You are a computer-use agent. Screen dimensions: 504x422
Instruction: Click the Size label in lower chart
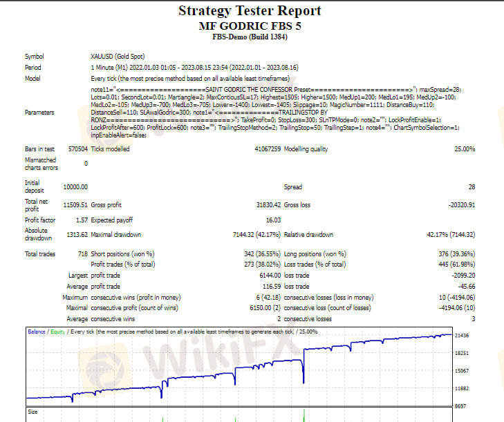pos(32,412)
